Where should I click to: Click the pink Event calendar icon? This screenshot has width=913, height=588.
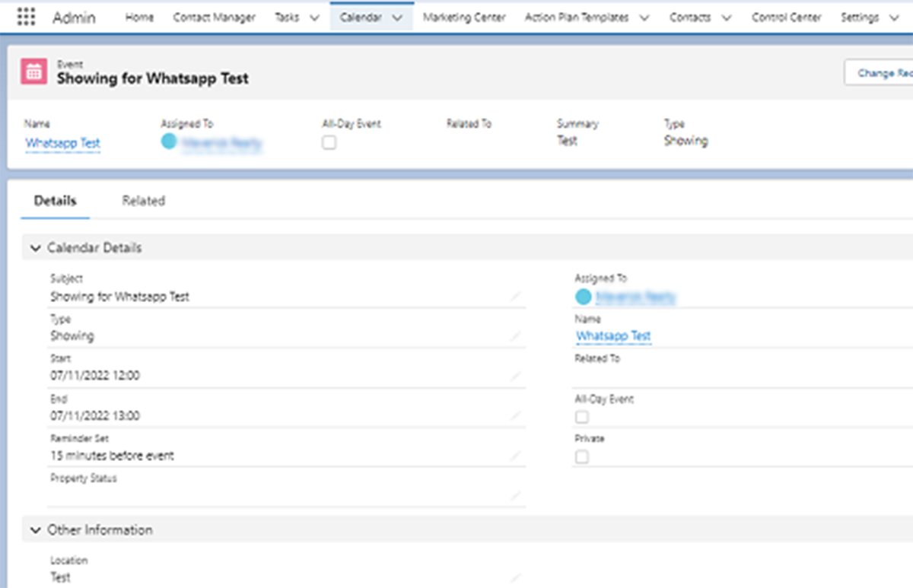click(x=33, y=72)
